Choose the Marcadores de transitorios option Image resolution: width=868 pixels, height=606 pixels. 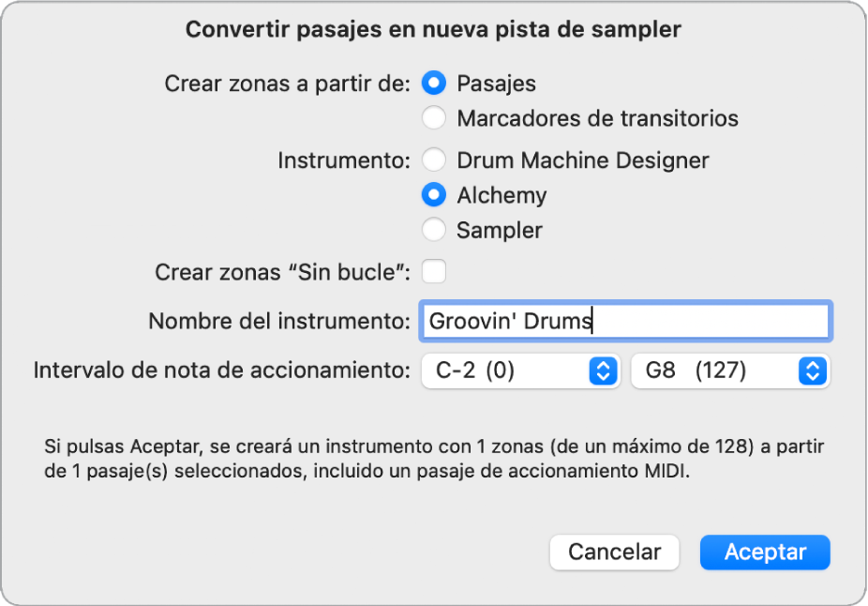[x=434, y=118]
